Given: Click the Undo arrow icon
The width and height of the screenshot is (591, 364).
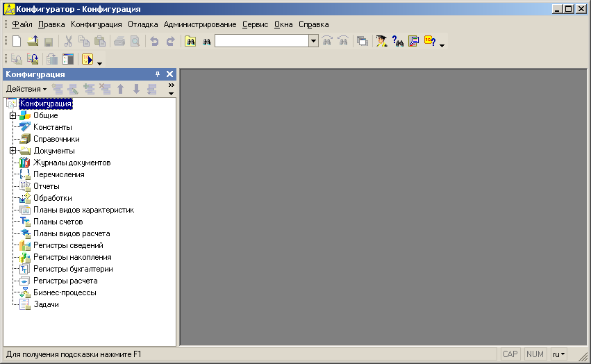Looking at the screenshot, I should tap(154, 41).
